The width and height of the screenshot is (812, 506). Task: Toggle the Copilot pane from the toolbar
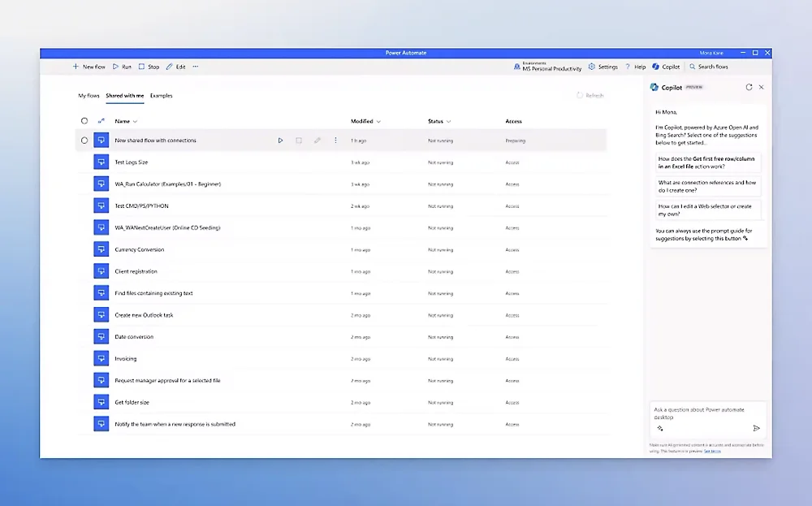666,67
